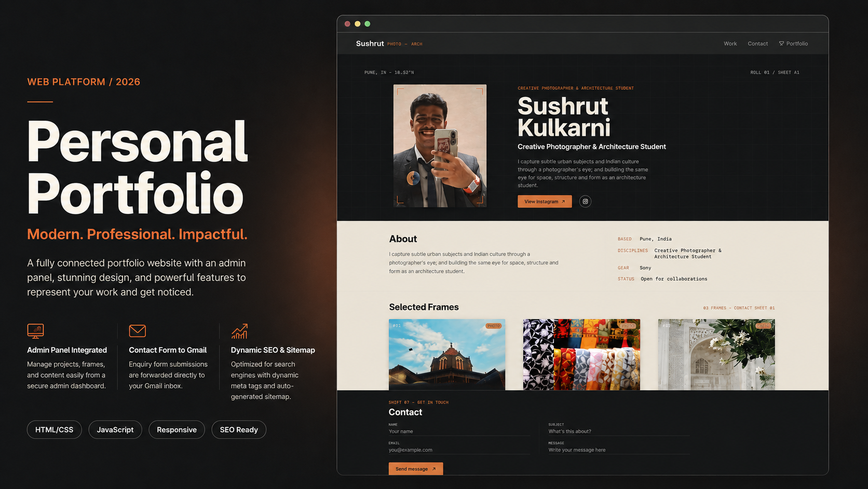Viewport: 868px width, 489px height.
Task: Click the PHOTO badge on building frame
Action: [493, 326]
